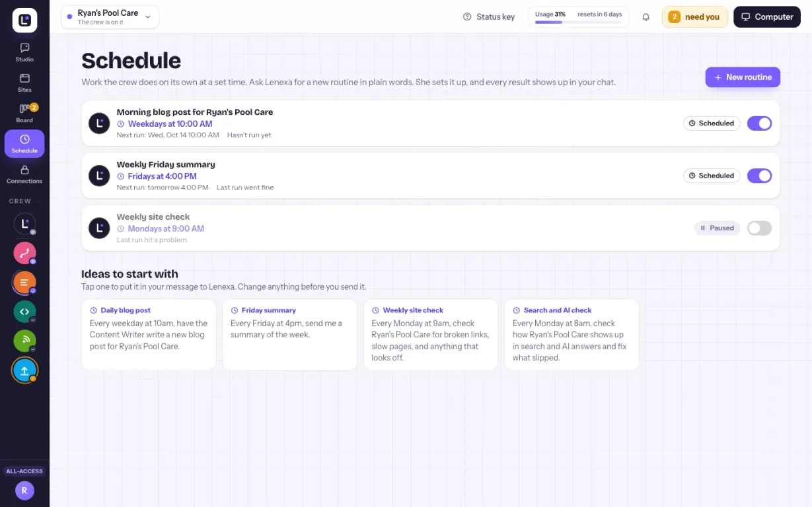This screenshot has width=812, height=507.
Task: Select the dark Lenexa crew avatar in sidebar
Action: [24, 224]
